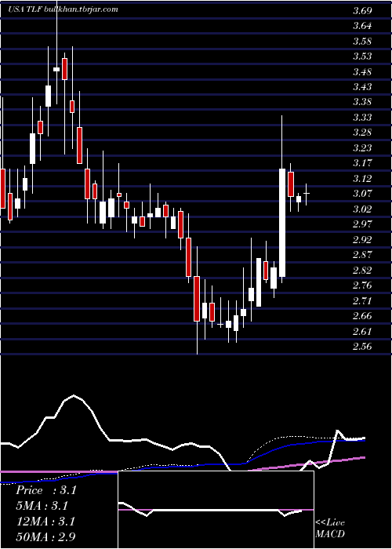Click the 3.02 price axis label
Viewport: 392px width, 549px height.
tap(362, 209)
